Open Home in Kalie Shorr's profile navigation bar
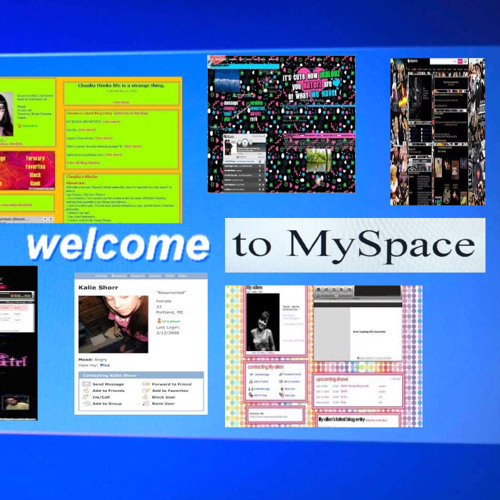 [101, 276]
